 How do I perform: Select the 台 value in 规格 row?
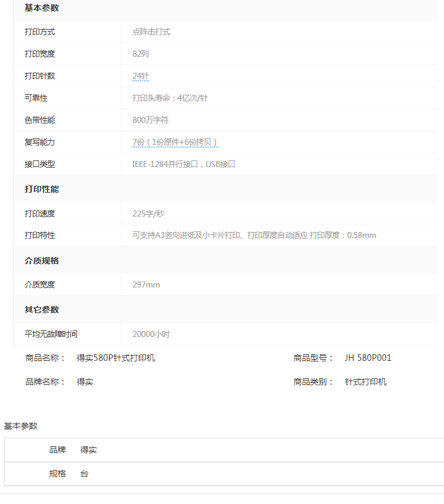(x=84, y=474)
